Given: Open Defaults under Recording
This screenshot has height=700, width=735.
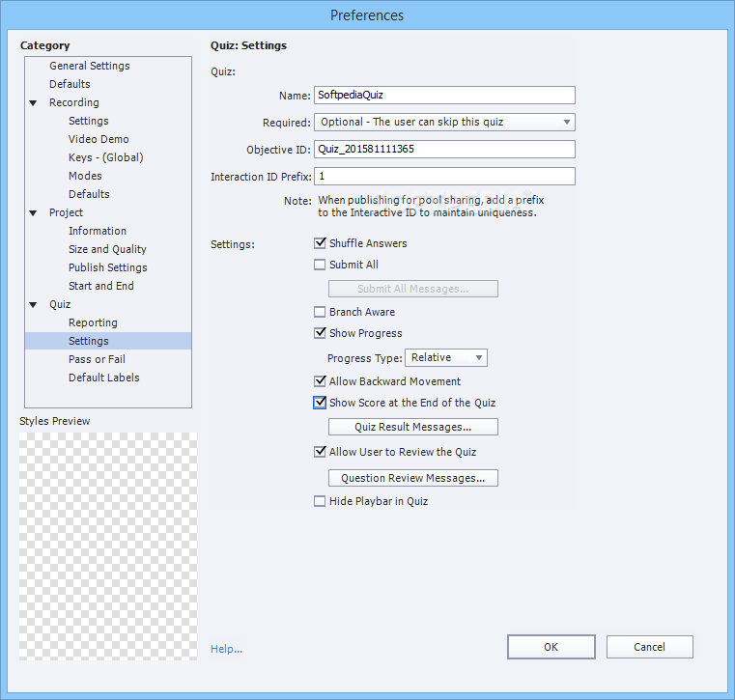Looking at the screenshot, I should [89, 194].
